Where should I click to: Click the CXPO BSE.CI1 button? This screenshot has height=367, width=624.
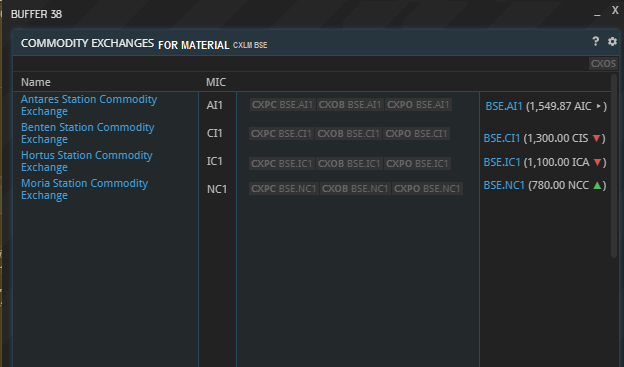[x=416, y=133]
